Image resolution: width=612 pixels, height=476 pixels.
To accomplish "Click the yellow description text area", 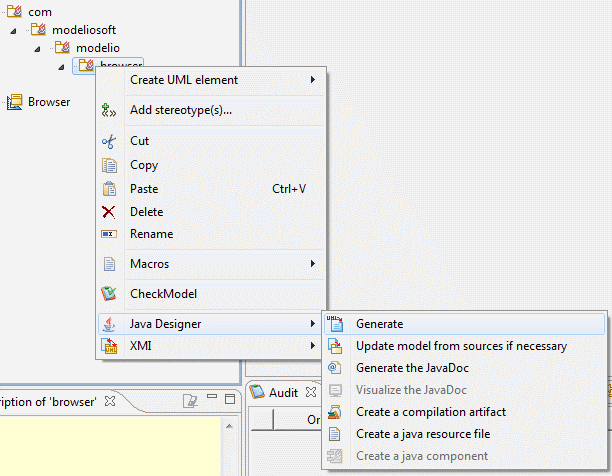I will 111,446.
